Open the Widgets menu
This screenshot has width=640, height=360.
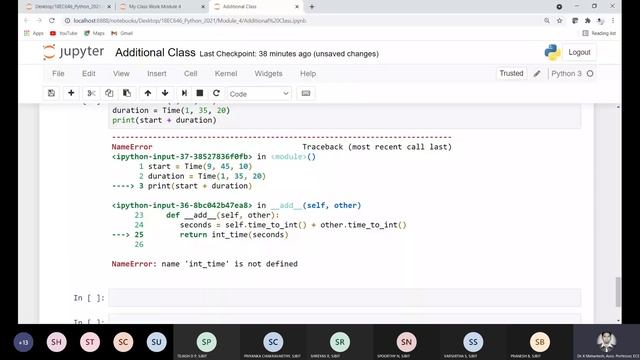[x=268, y=73]
